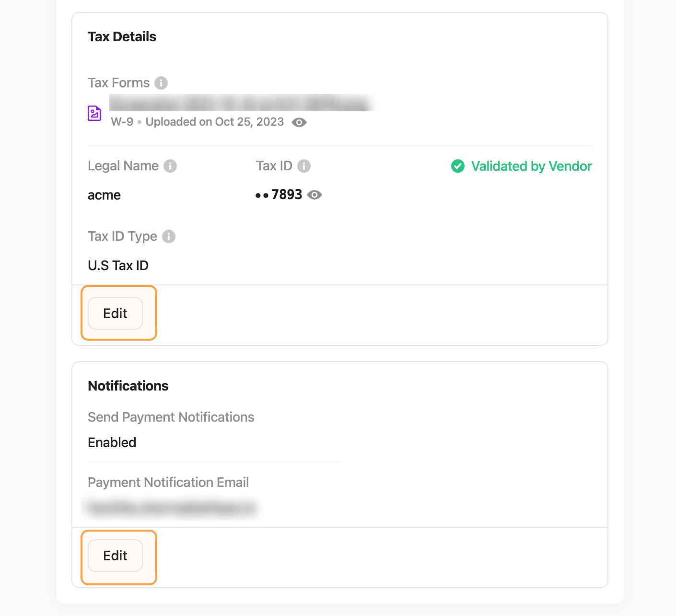Edit the Tax Details section

pyautogui.click(x=115, y=313)
